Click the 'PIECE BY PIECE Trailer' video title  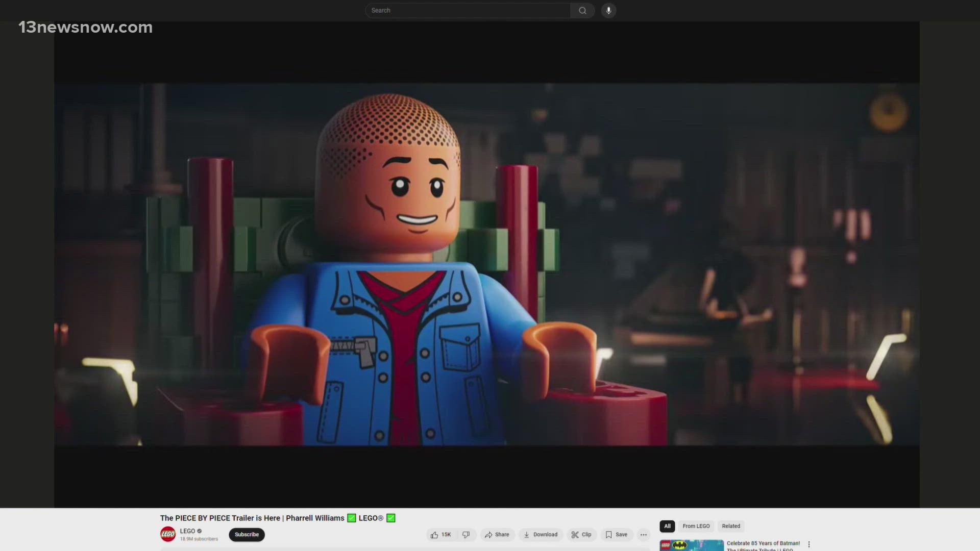(x=278, y=518)
